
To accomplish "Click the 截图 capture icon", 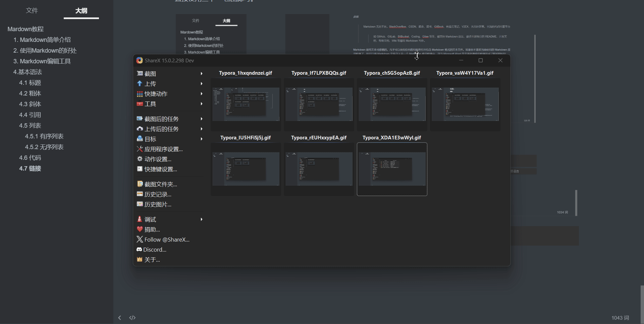I will tap(140, 73).
